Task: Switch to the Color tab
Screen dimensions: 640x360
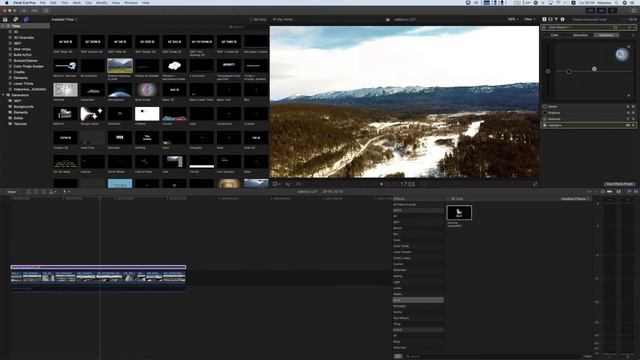Action: pyautogui.click(x=555, y=35)
